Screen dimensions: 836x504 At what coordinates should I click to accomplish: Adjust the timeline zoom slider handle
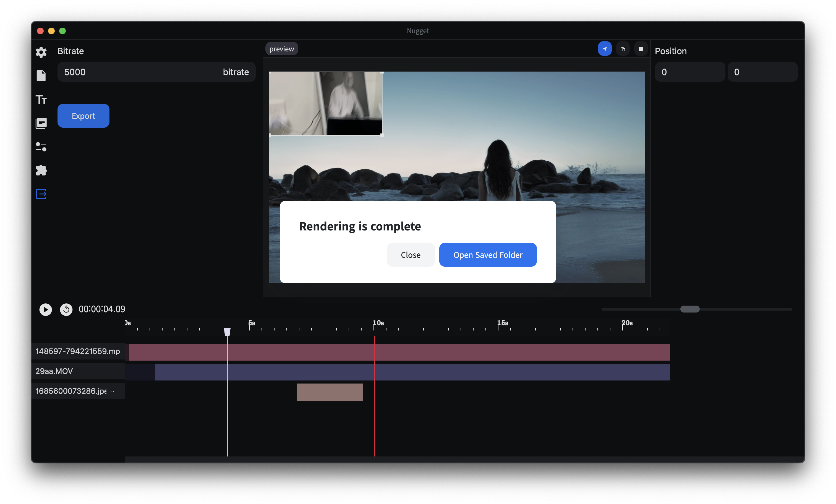pyautogui.click(x=690, y=309)
